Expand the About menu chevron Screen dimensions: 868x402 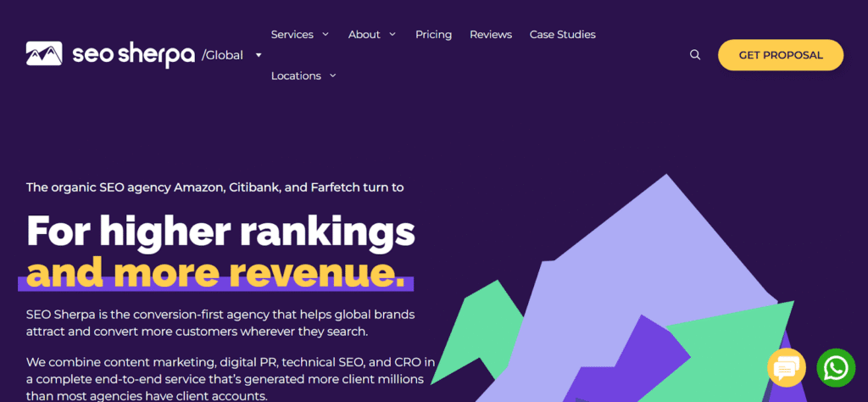(x=392, y=34)
